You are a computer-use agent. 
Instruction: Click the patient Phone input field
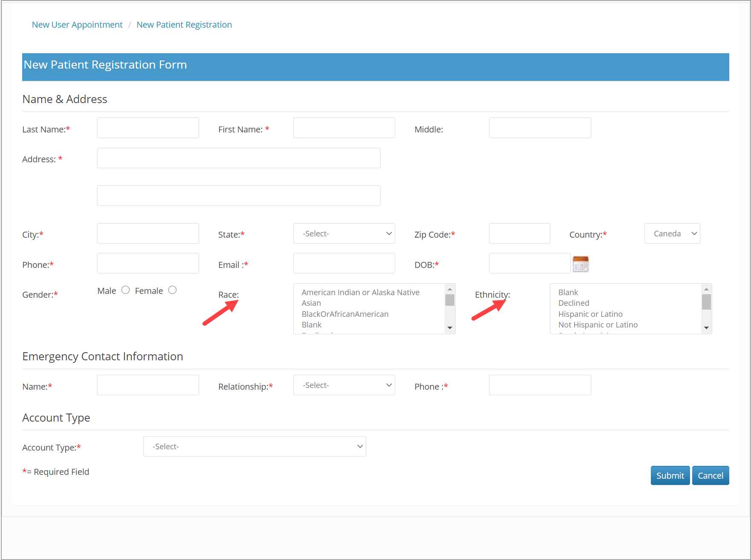pos(148,263)
